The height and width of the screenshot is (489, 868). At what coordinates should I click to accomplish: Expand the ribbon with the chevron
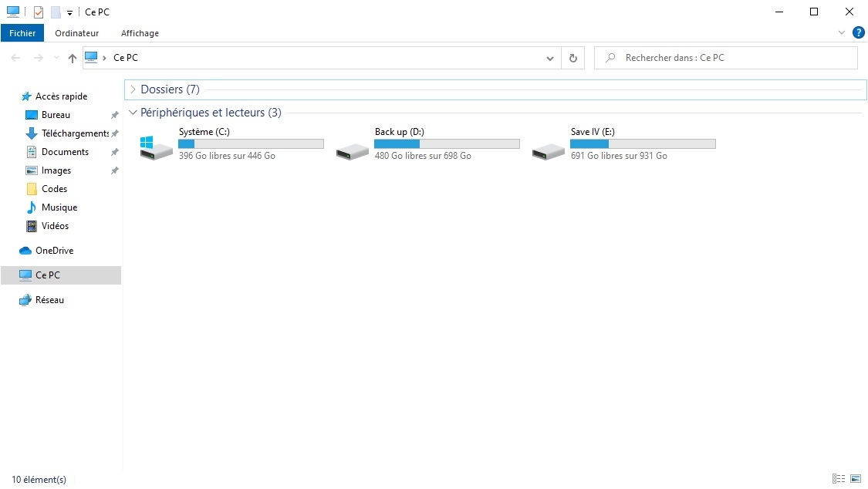point(842,32)
